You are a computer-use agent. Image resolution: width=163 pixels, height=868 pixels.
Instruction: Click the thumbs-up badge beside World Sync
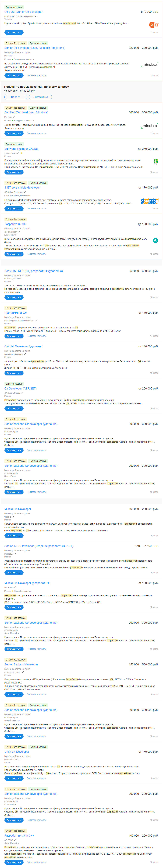click(21, 153)
